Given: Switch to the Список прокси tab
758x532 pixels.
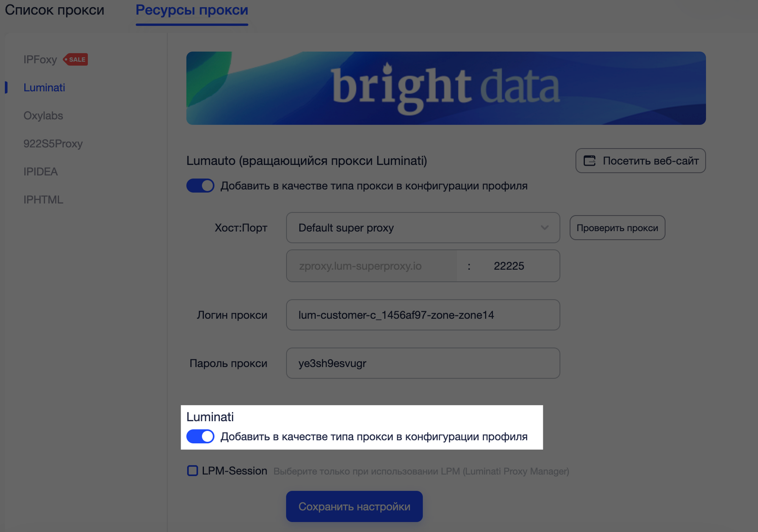Looking at the screenshot, I should (x=54, y=10).
